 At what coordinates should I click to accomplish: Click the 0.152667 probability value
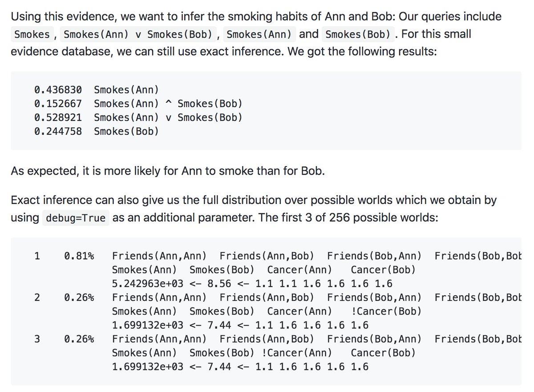[x=58, y=104]
